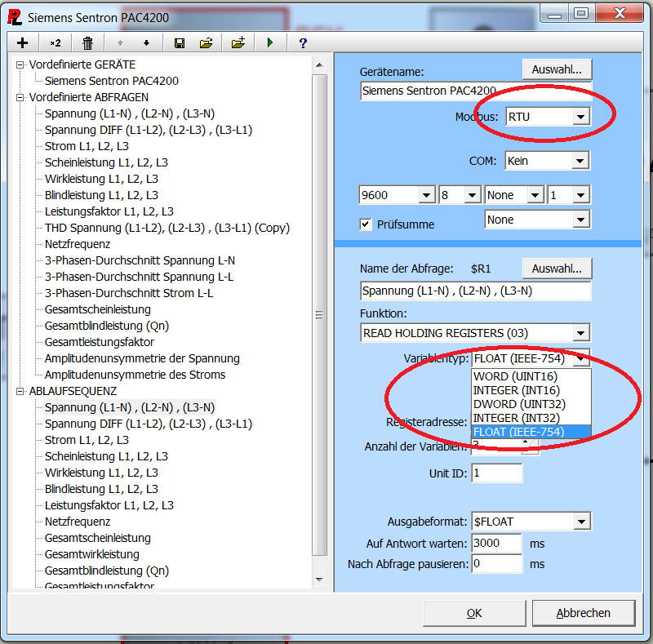
Task: Click the trash can delete icon
Action: (x=87, y=43)
